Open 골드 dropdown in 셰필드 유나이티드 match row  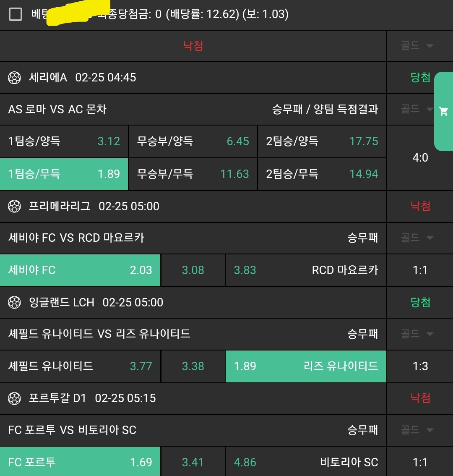pos(417,334)
